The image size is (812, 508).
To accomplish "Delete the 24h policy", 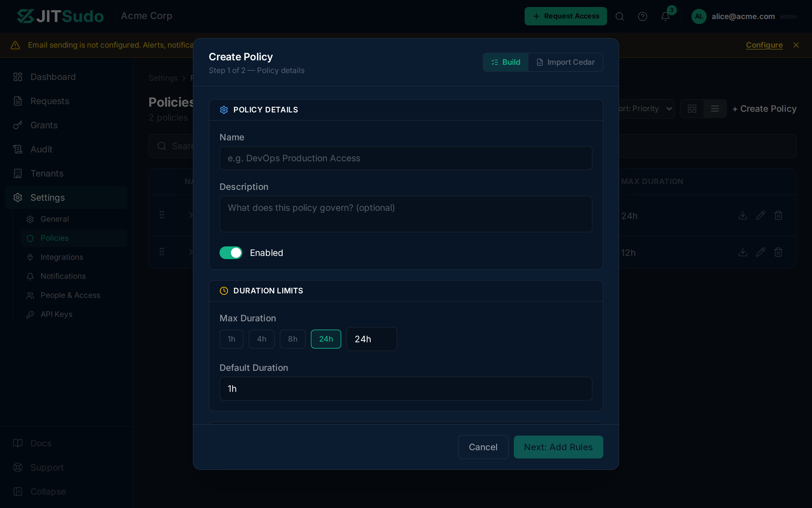I will pos(778,215).
